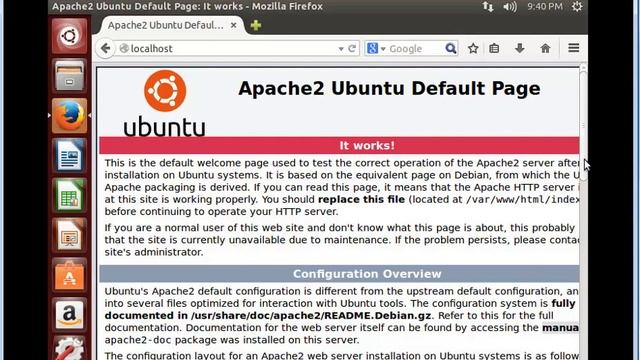Open the Amazon launcher icon

pyautogui.click(x=69, y=315)
